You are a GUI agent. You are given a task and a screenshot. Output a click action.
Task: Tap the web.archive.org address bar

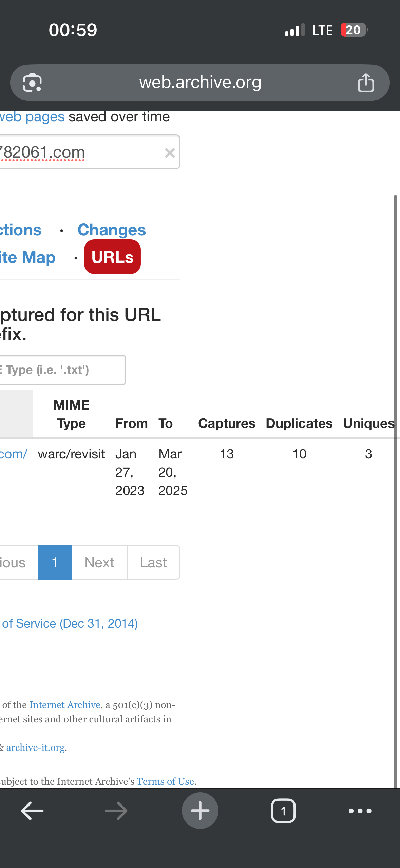200,83
